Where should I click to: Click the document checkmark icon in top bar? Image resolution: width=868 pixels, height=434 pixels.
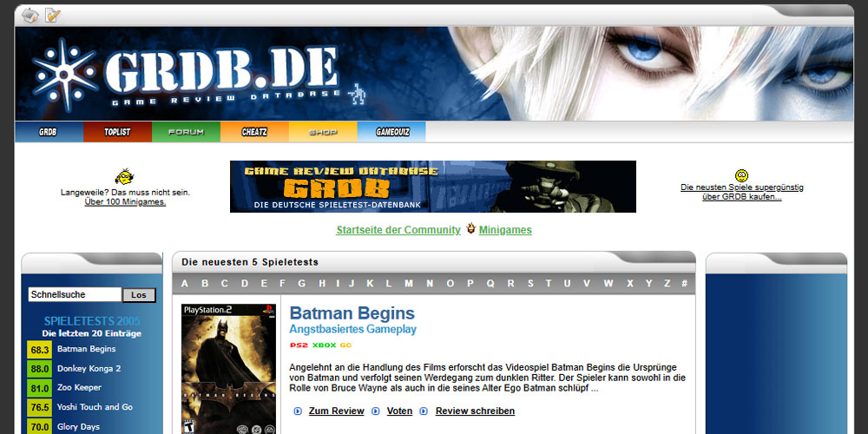click(x=53, y=16)
